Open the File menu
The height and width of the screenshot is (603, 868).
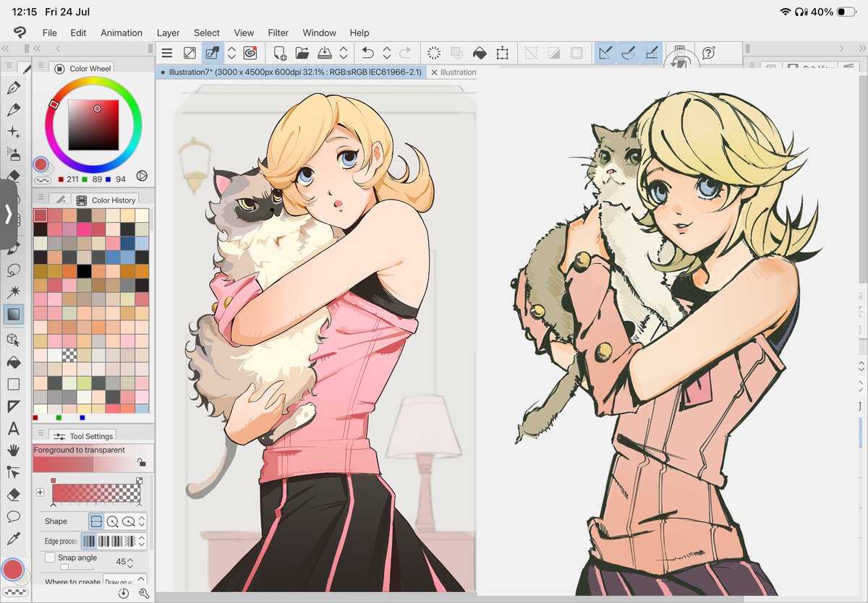pyautogui.click(x=49, y=33)
